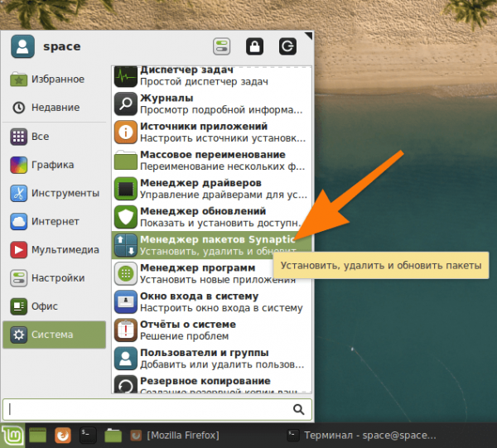
Task: Launch Firefox from taskbar launcher
Action: coord(63,436)
